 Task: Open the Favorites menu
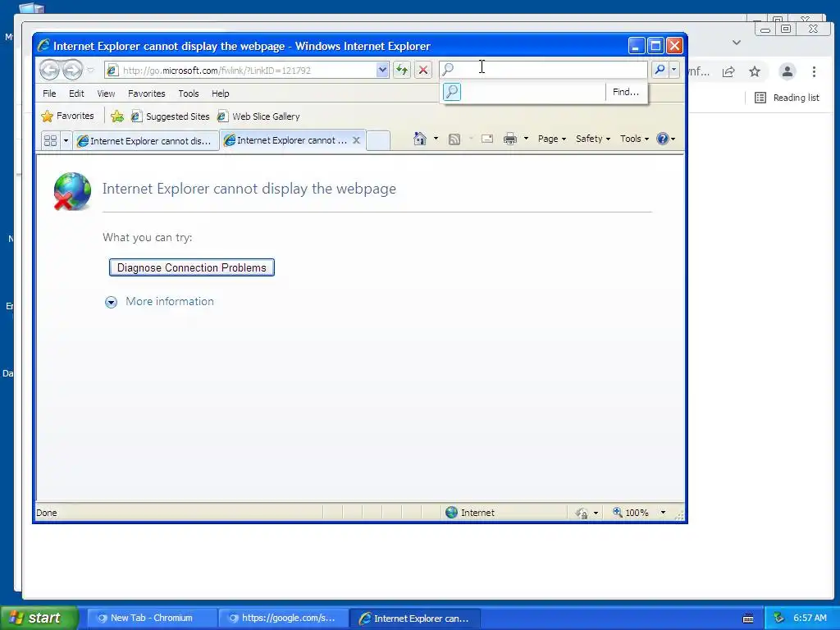(147, 94)
